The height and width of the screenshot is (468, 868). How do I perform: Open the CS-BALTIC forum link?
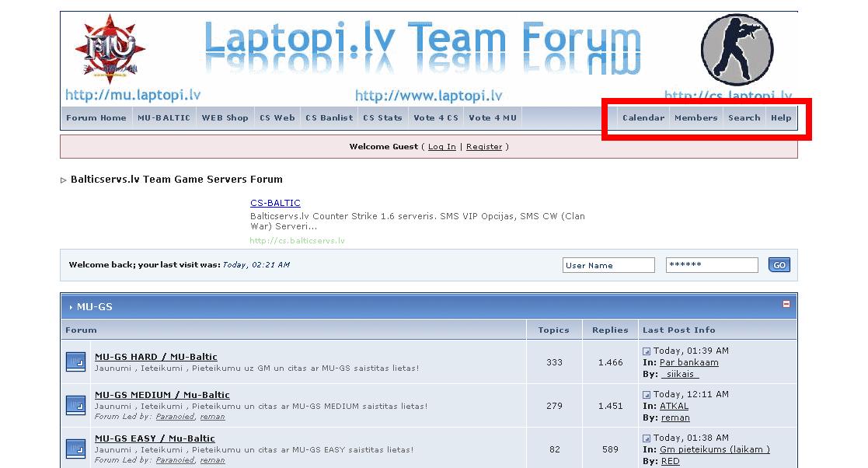pyautogui.click(x=275, y=203)
